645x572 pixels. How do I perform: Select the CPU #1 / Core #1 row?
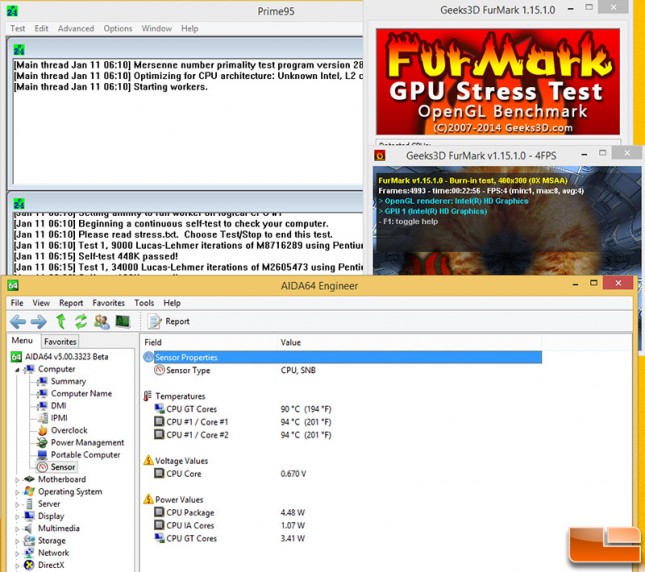[342, 422]
